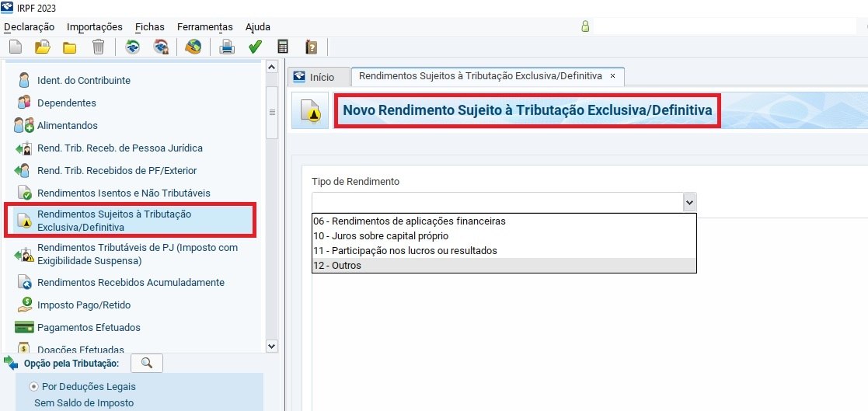Select the Por Deduções Legais radio button

coord(33,386)
